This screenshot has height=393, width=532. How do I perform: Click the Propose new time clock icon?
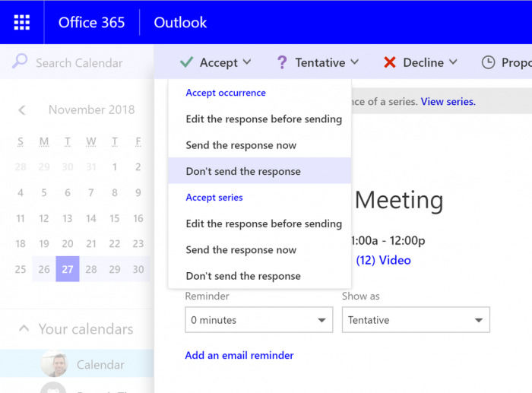coord(488,62)
